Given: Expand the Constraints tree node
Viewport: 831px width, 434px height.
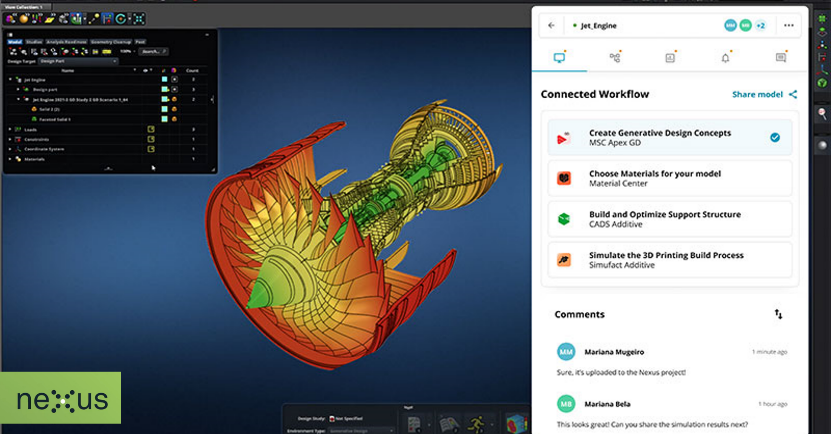Looking at the screenshot, I should click(10, 139).
